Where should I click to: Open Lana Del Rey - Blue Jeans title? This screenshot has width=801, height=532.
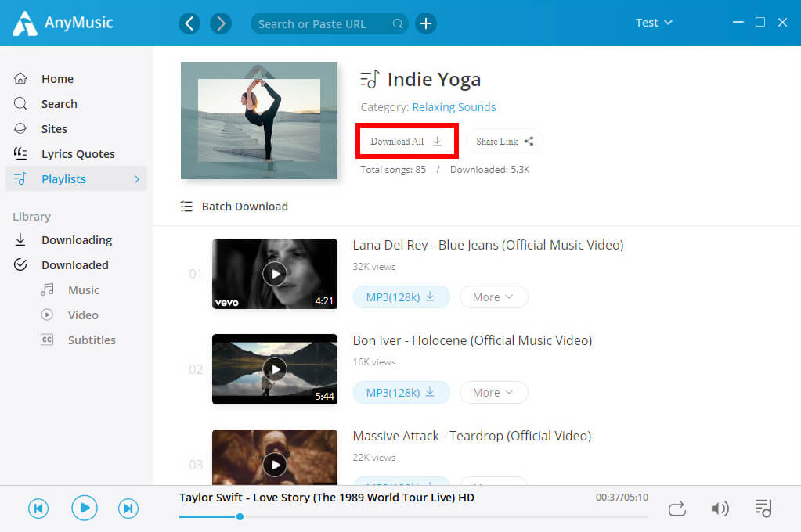tap(489, 245)
